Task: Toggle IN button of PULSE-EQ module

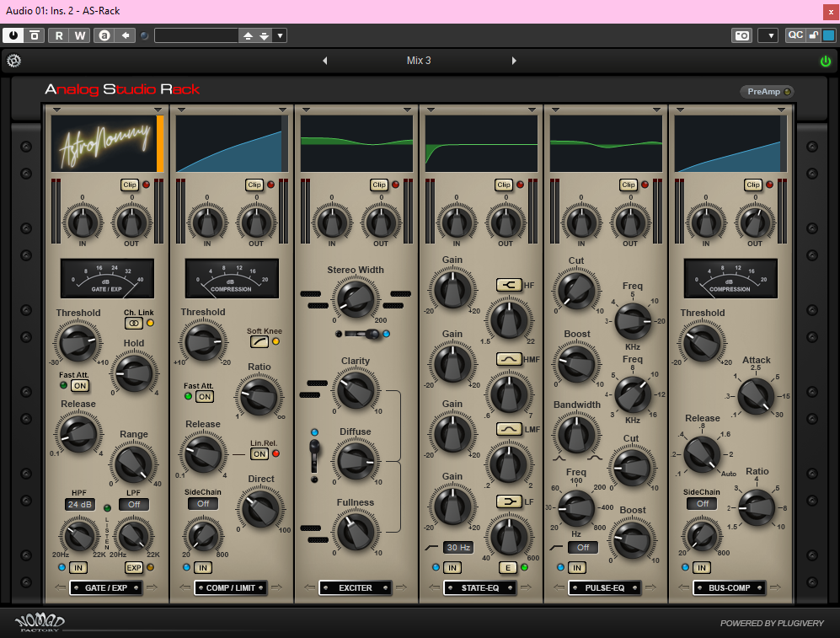Action: coord(577,568)
